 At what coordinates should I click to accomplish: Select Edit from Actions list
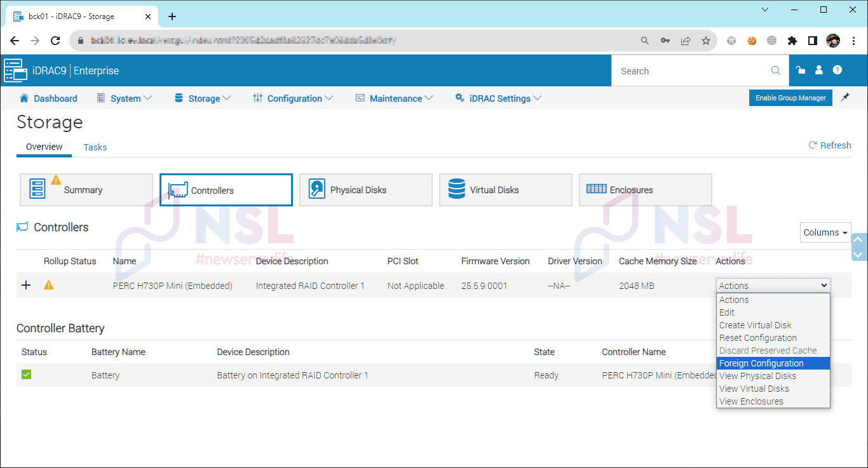pos(773,312)
